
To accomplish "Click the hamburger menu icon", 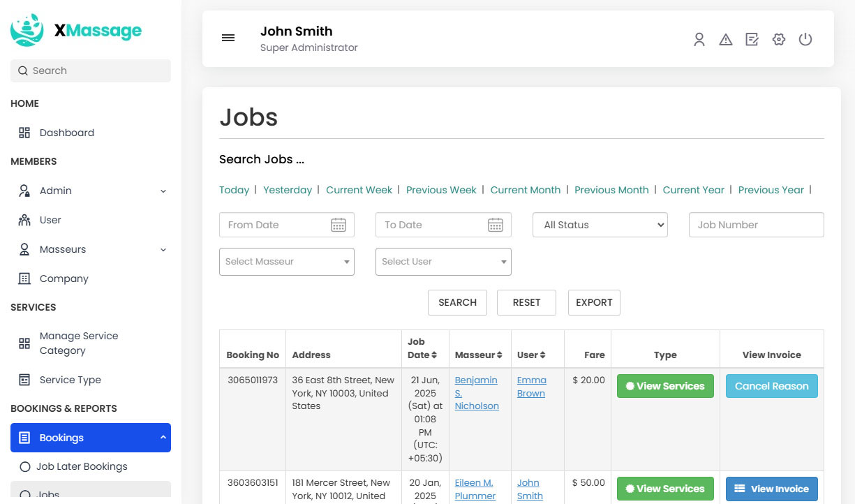I will tap(228, 38).
